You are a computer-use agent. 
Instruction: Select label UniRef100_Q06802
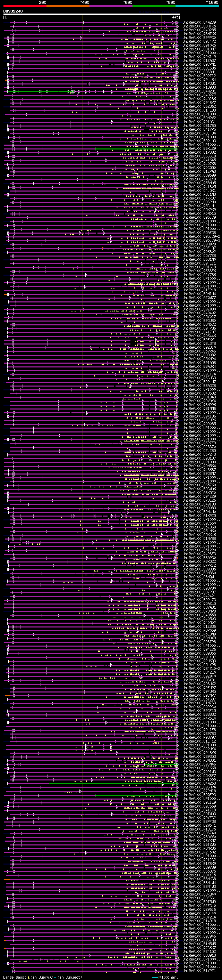click(199, 252)
